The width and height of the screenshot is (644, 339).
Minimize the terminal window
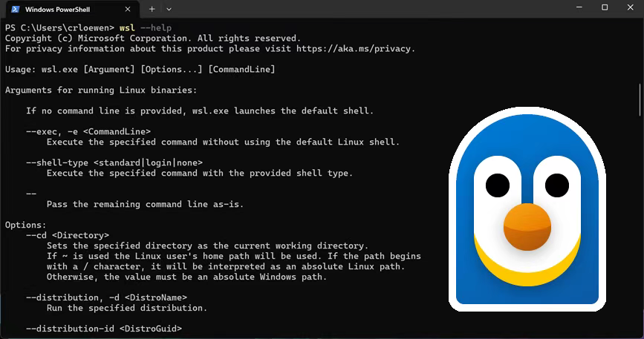(x=579, y=7)
